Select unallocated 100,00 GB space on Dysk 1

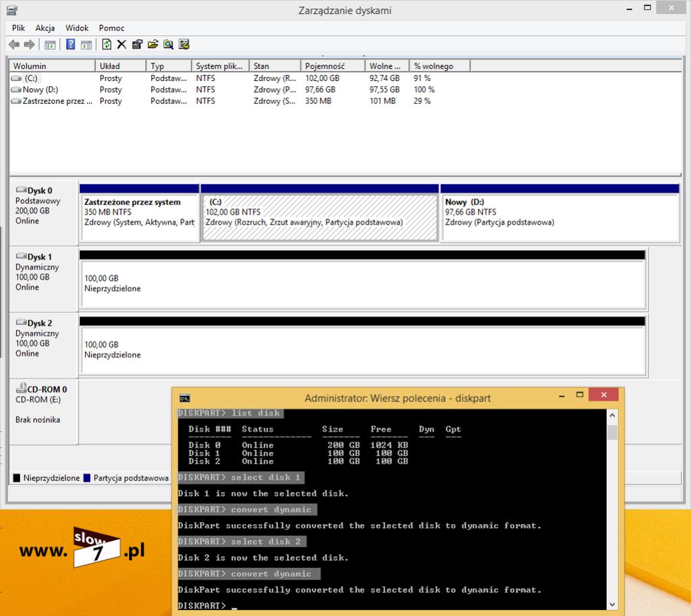362,280
